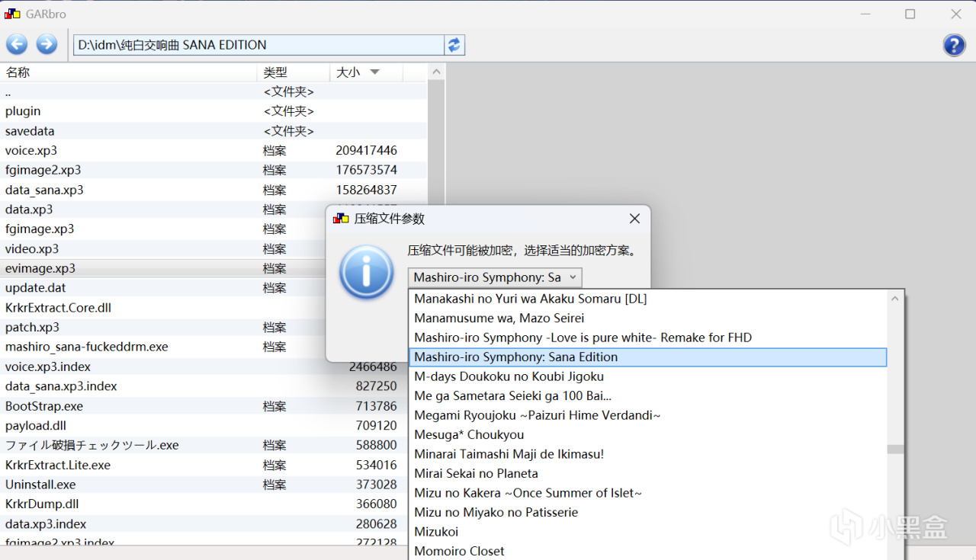Go forward with the blue right arrow

click(47, 44)
